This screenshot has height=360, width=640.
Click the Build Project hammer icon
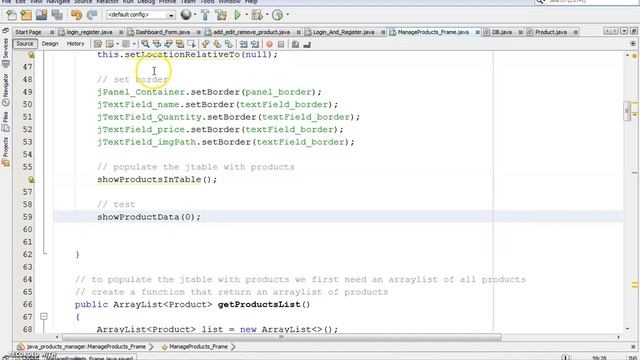(x=205, y=15)
